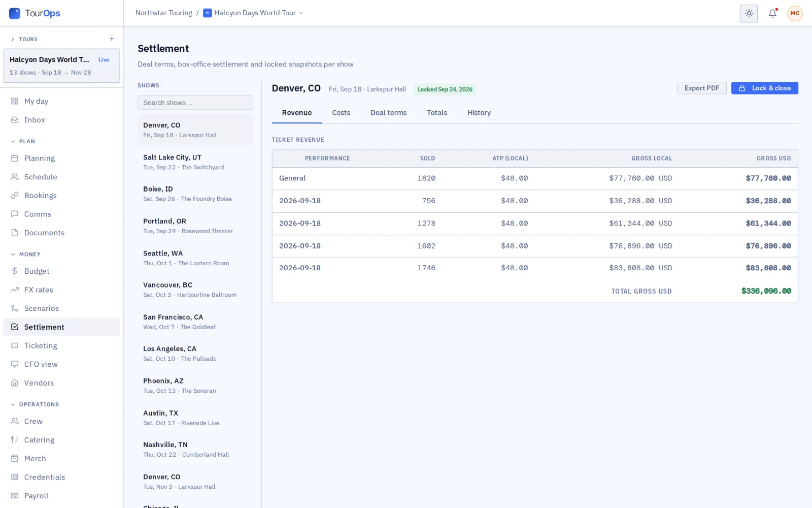Switch to the Costs tab
Image resolution: width=812 pixels, height=508 pixels.
coord(341,113)
